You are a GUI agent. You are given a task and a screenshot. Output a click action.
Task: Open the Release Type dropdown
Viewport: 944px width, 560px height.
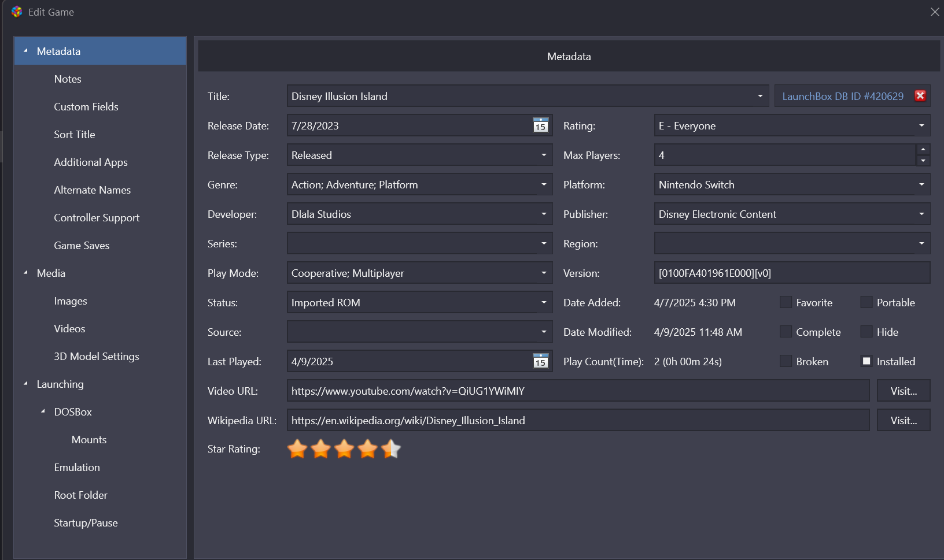point(544,155)
